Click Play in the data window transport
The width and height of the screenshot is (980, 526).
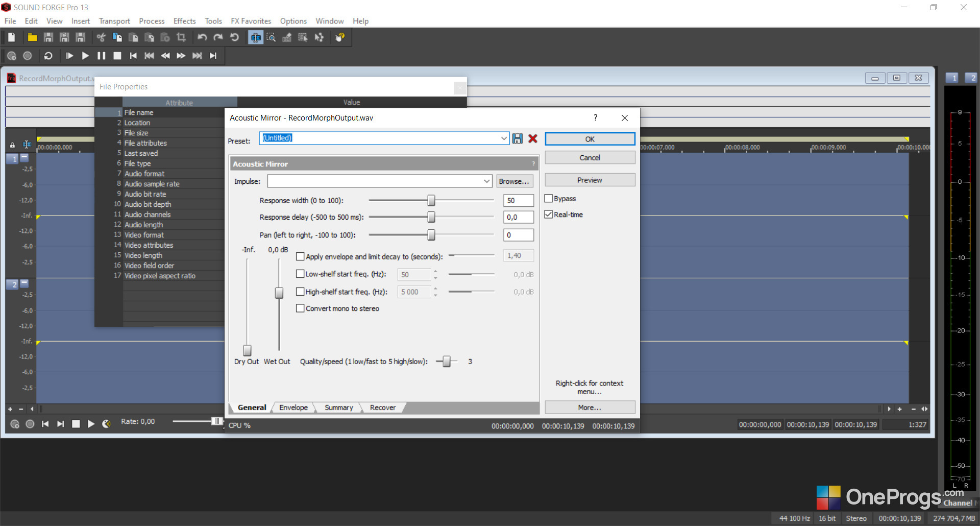coord(91,424)
